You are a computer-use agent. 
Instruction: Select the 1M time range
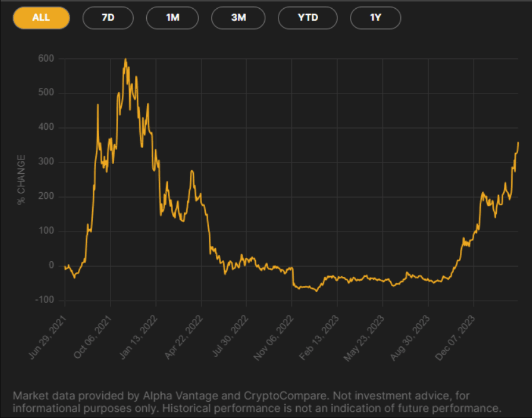pos(172,18)
